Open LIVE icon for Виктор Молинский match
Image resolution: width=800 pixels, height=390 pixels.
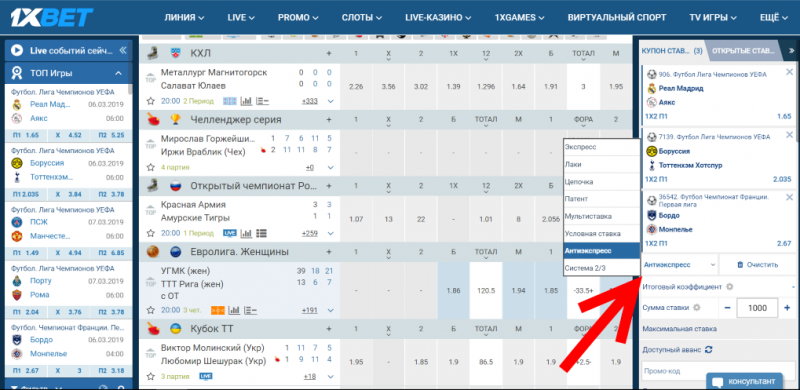(x=206, y=376)
